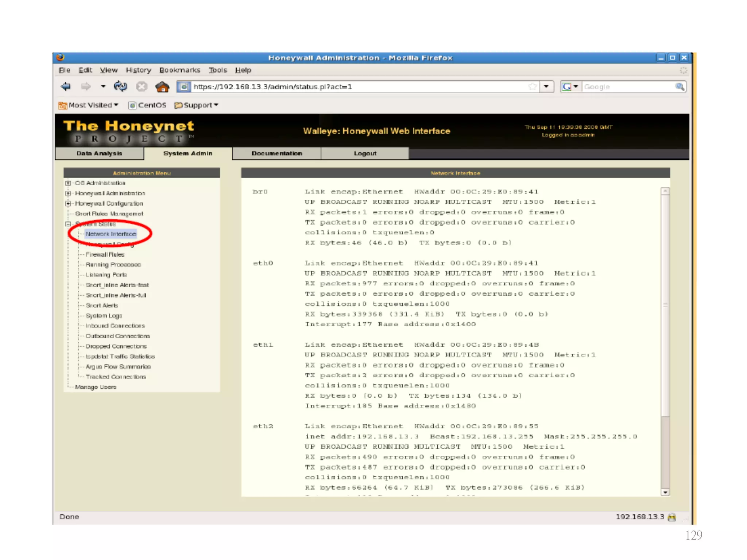Click the Forward navigation arrow
This screenshot has width=747, height=560.
tap(86, 87)
